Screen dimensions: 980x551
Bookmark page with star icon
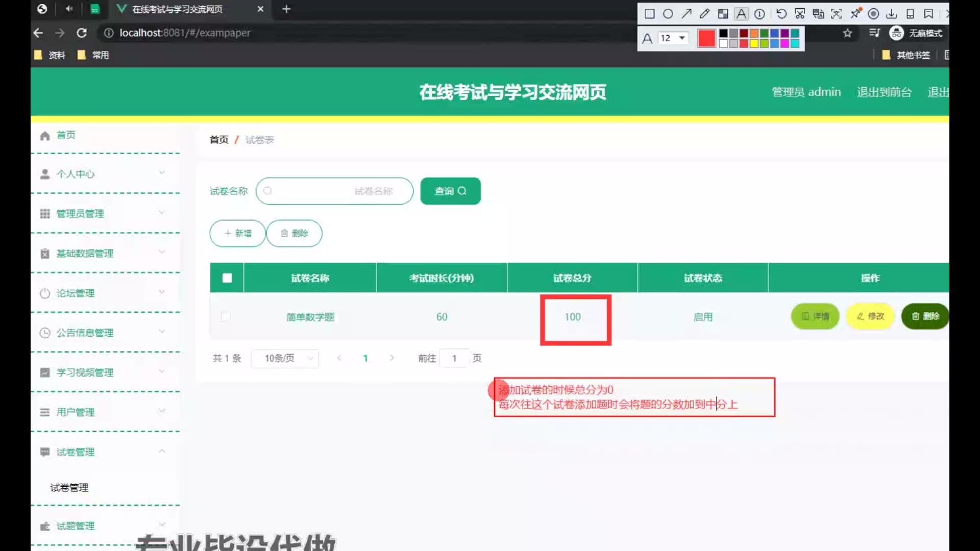point(847,33)
